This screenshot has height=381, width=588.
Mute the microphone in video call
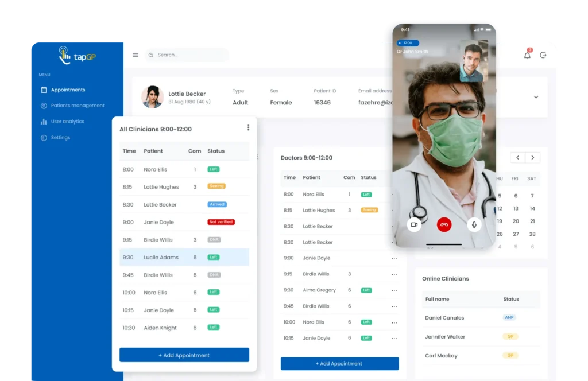coord(474,224)
